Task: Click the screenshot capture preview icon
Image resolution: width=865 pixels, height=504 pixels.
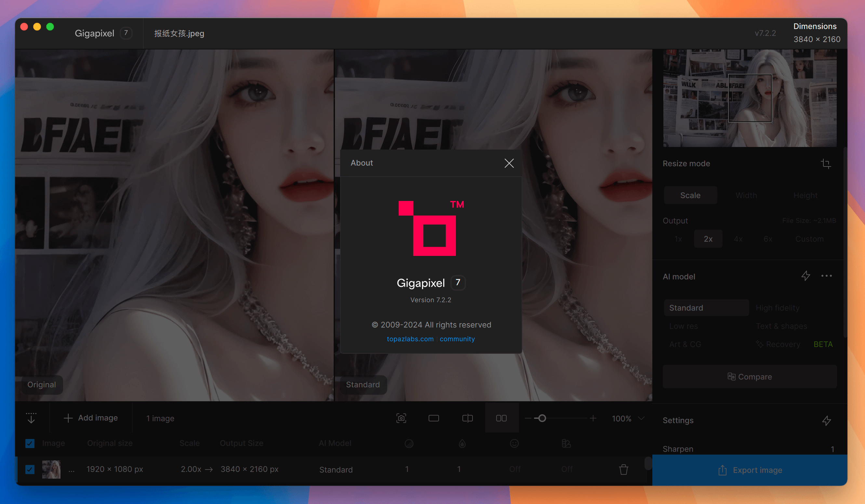Action: (x=401, y=418)
